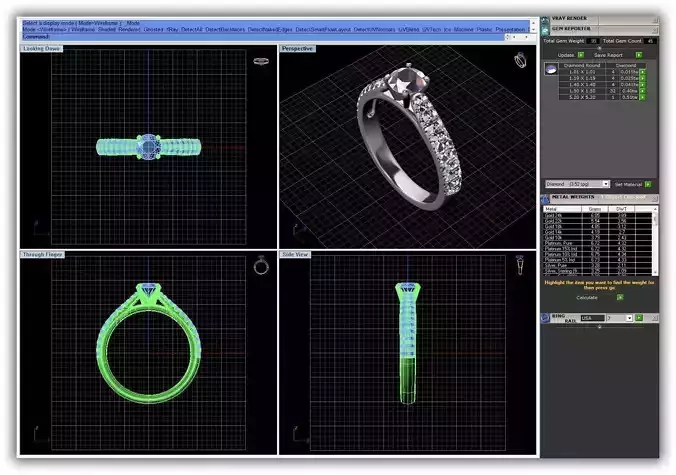This screenshot has height=475, width=676.
Task: Click the green Calculate arrow button
Action: pos(620,297)
